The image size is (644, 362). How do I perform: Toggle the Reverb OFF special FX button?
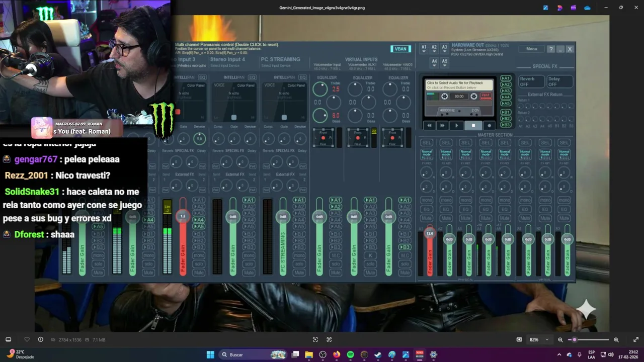tap(531, 81)
